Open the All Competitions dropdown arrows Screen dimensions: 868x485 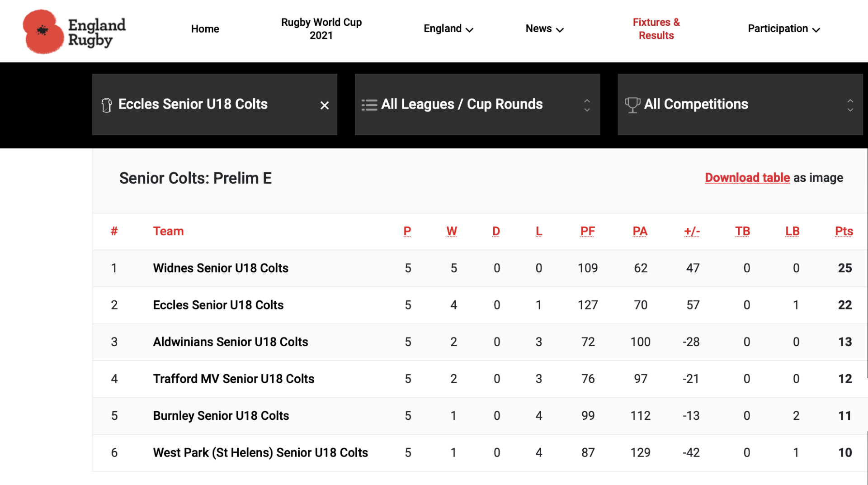click(x=850, y=105)
